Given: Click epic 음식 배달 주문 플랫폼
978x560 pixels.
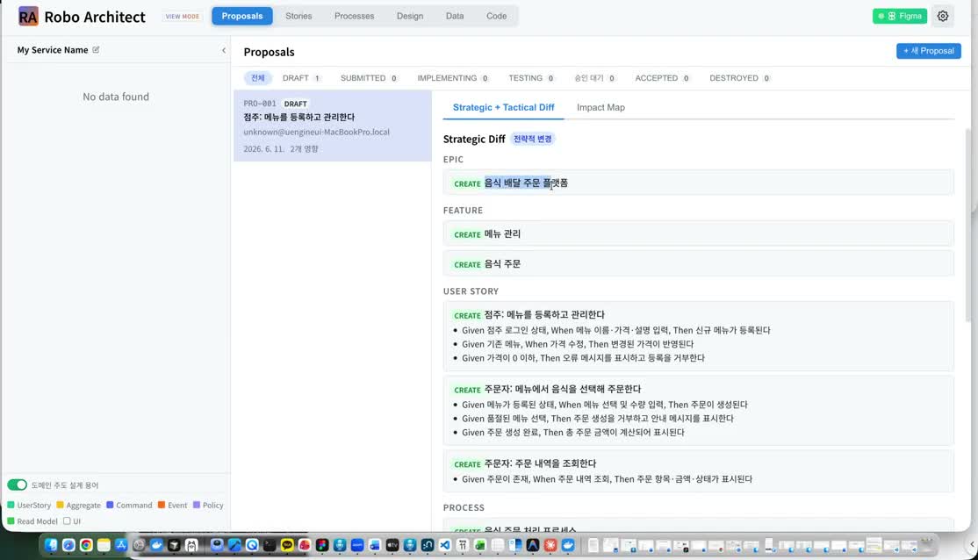Looking at the screenshot, I should [699, 183].
